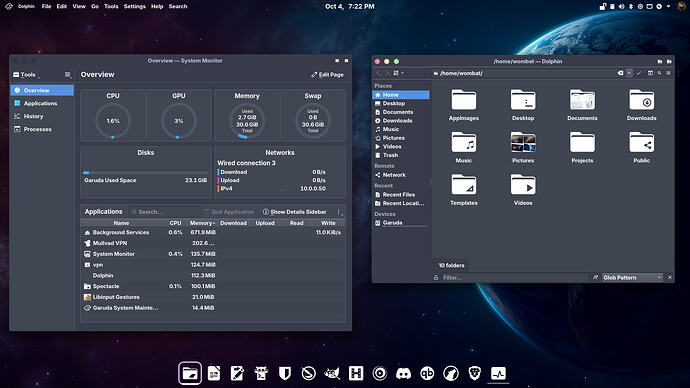690x388 pixels.
Task: Toggle Show Details Sidebar
Action: point(294,212)
